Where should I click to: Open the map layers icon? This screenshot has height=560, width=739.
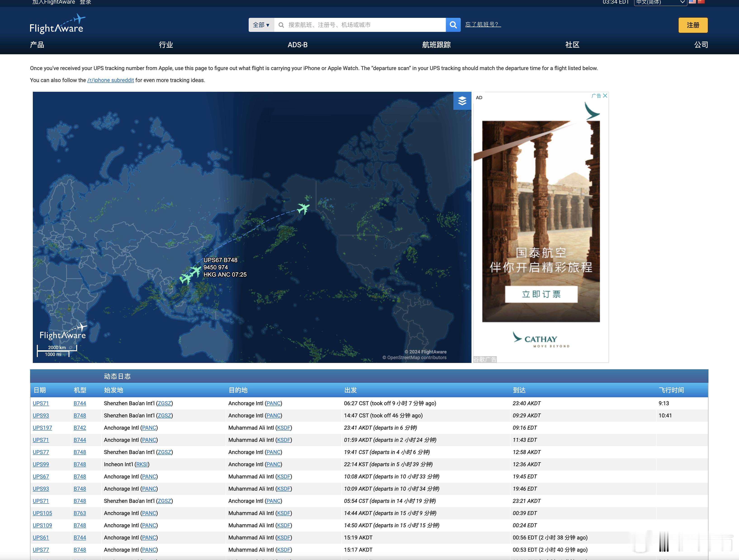pos(462,101)
